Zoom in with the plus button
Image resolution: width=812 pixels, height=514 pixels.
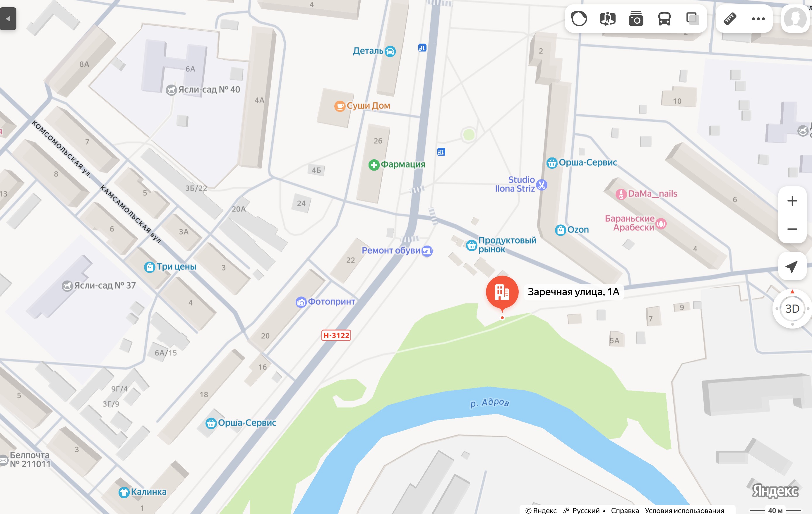[x=792, y=201]
